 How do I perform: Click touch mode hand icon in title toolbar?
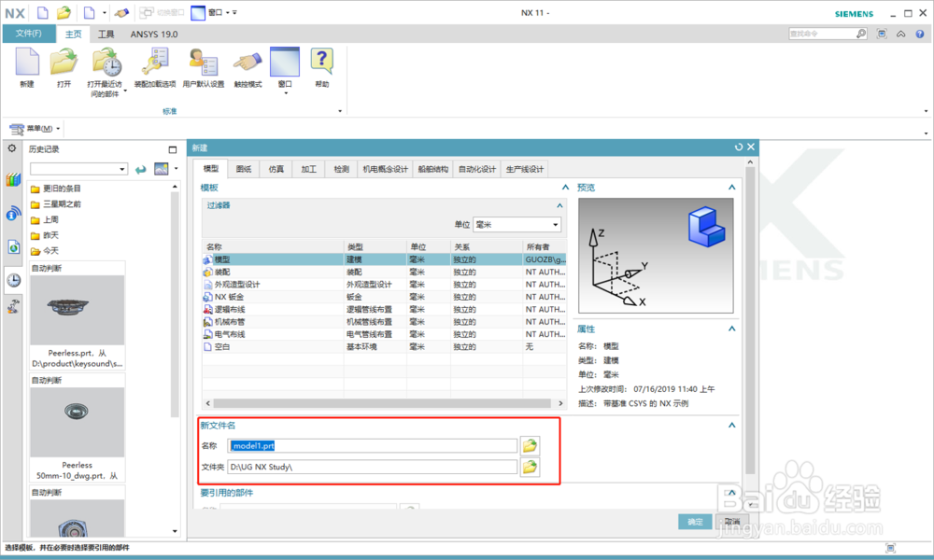pos(121,12)
